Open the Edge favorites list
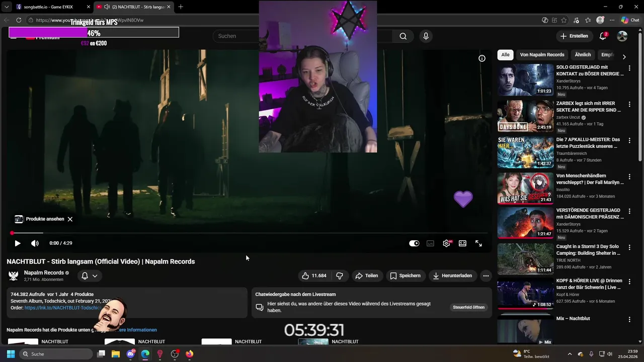Viewport: 644px width, 362px height. coord(588,20)
